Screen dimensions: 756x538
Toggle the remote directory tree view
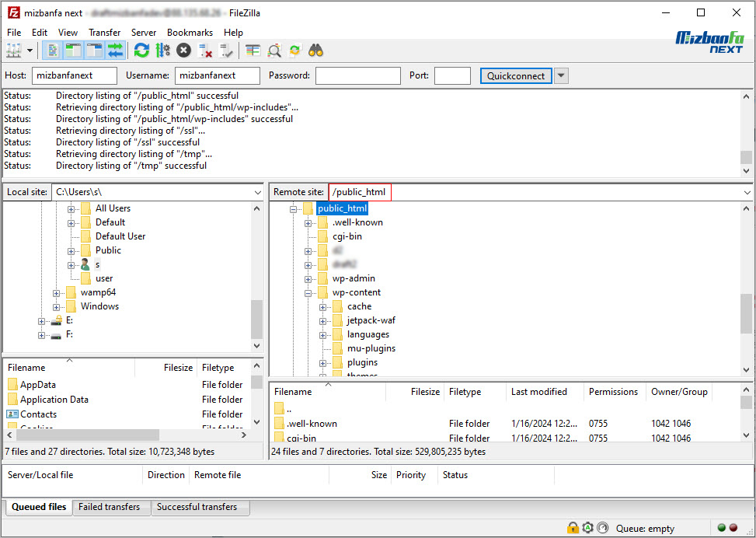coord(95,51)
